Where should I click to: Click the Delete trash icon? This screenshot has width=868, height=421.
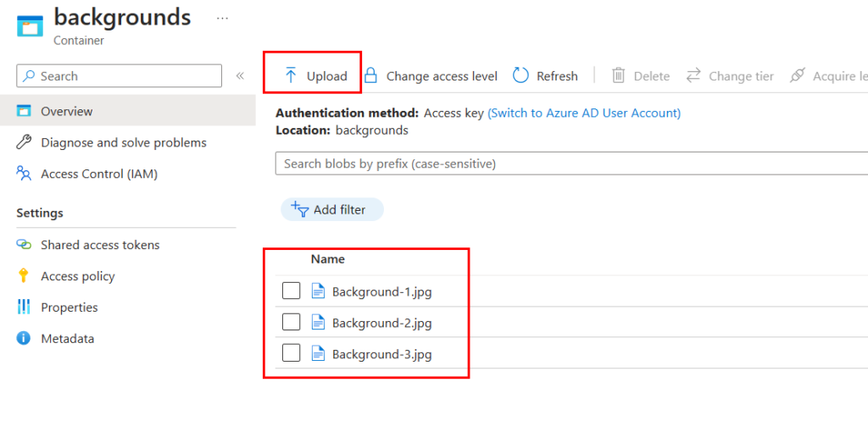click(x=619, y=76)
